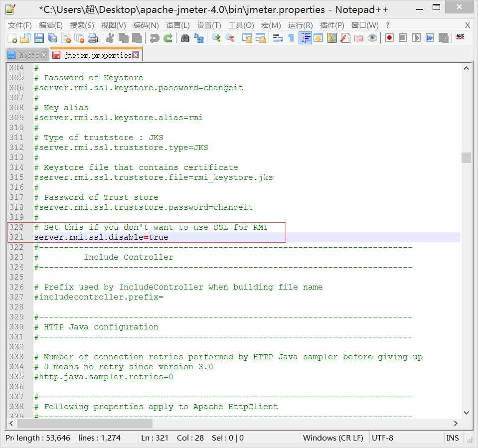Open the 视图(V) menu
478x448 pixels.
click(114, 25)
